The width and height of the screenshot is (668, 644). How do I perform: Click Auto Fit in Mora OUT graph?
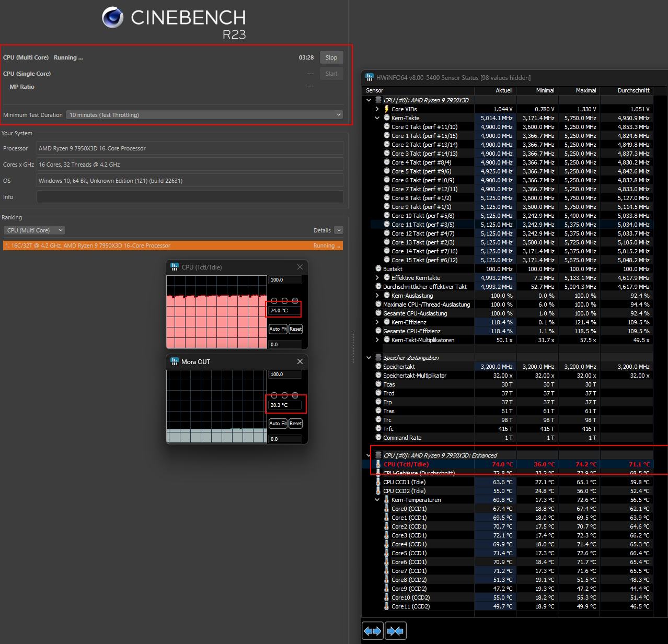(x=278, y=424)
